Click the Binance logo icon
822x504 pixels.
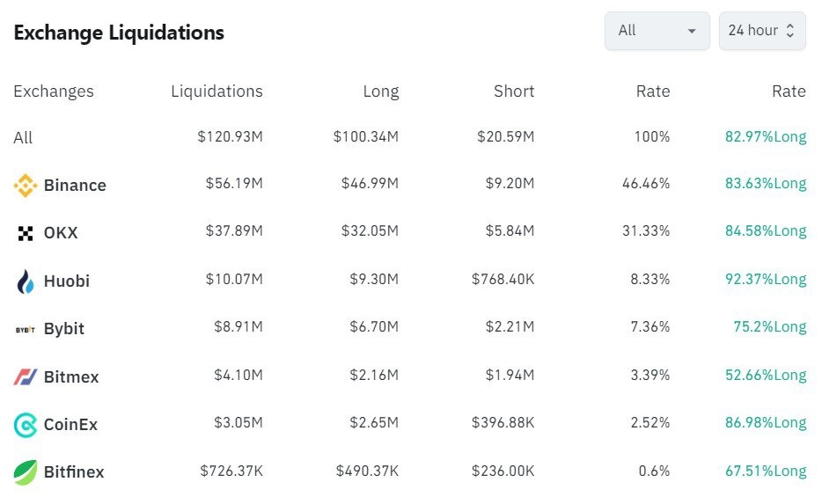pyautogui.click(x=25, y=186)
